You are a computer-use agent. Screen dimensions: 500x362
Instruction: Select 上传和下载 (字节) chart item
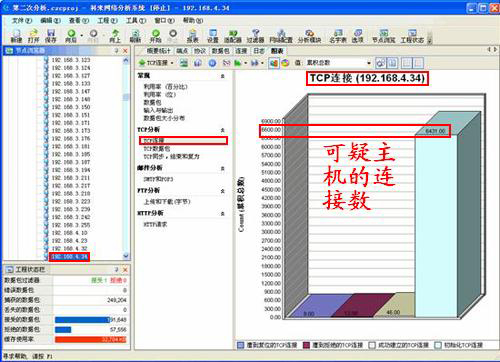click(167, 202)
